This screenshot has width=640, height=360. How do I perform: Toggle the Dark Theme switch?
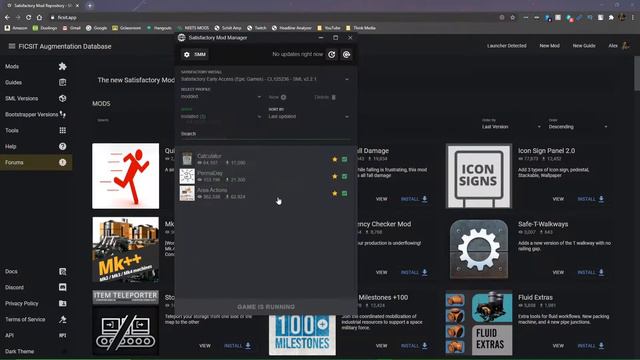62,351
